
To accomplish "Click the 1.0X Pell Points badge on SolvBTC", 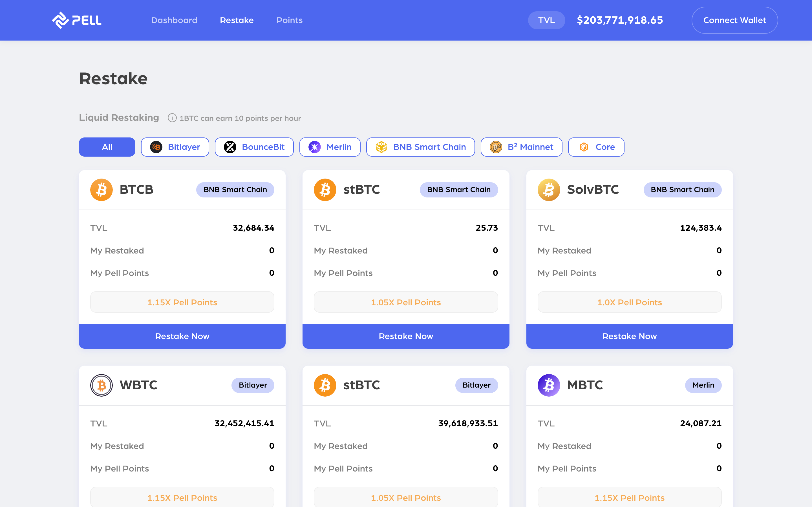I will (629, 302).
